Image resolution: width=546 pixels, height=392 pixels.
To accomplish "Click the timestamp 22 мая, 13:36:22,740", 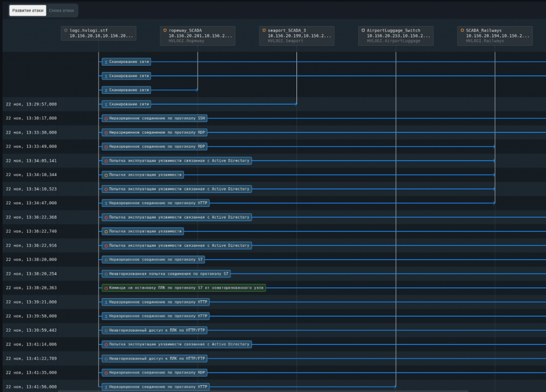I will pyautogui.click(x=31, y=231).
